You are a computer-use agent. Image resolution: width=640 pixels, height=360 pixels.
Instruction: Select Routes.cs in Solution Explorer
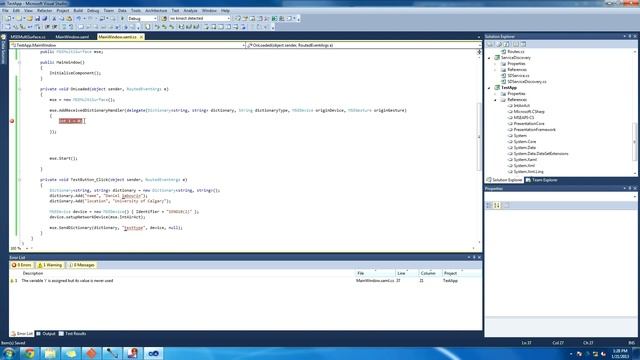pyautogui.click(x=516, y=52)
